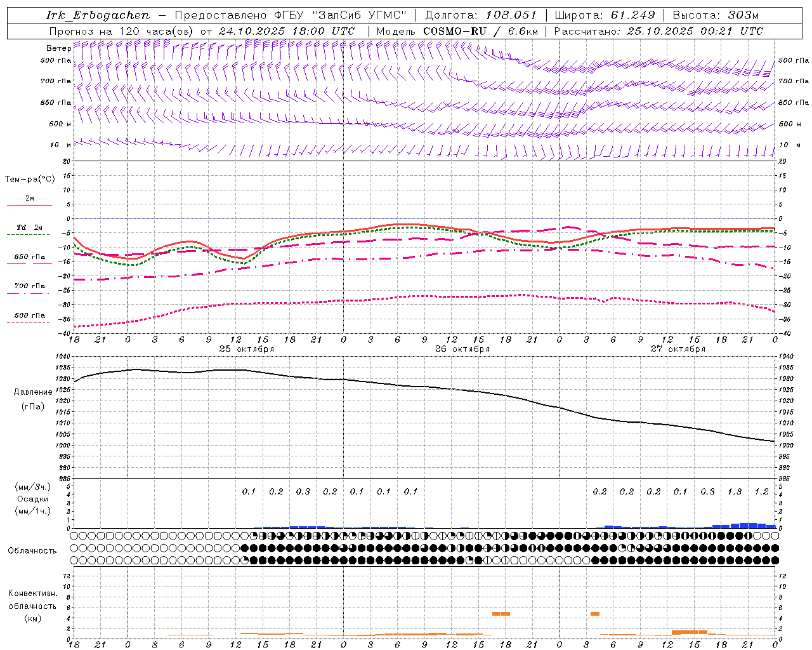Click the Давление pressure panel label
The height and width of the screenshot is (650, 812).
pos(33,392)
